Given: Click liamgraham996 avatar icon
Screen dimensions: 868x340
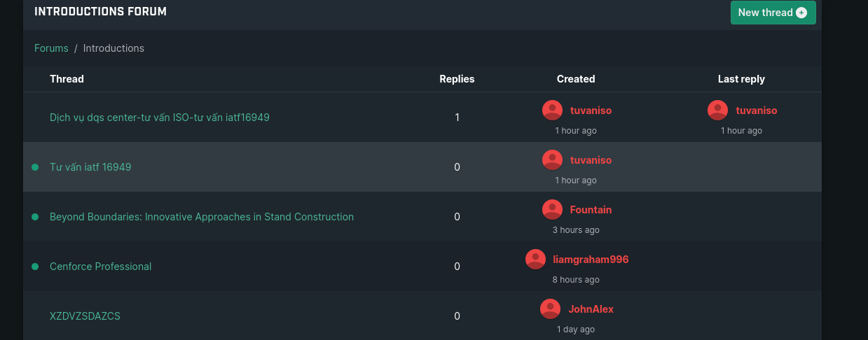Looking at the screenshot, I should pyautogui.click(x=535, y=259).
